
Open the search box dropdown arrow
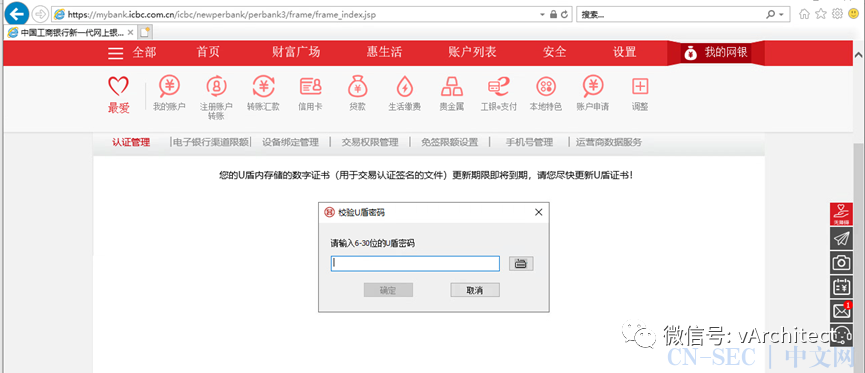(781, 14)
